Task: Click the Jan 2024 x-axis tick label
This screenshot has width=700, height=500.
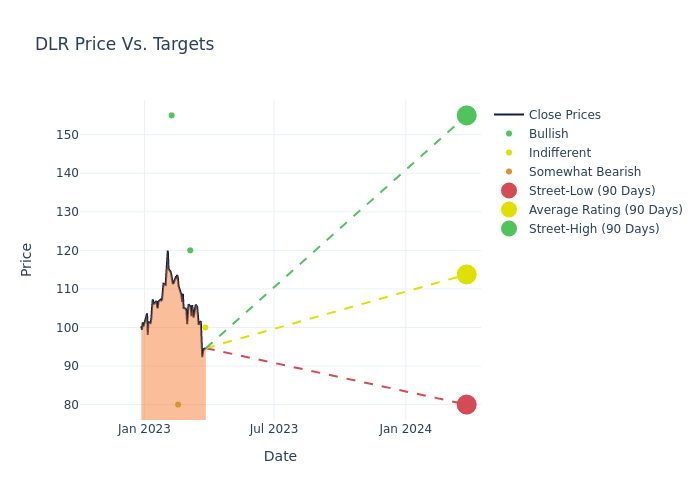Action: [405, 429]
